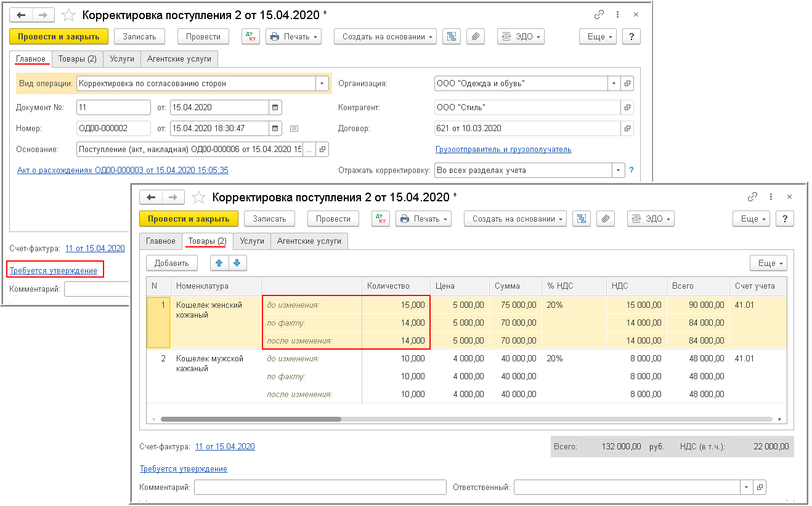
Task: Click the paperclip attachments icon in front window
Action: point(605,219)
